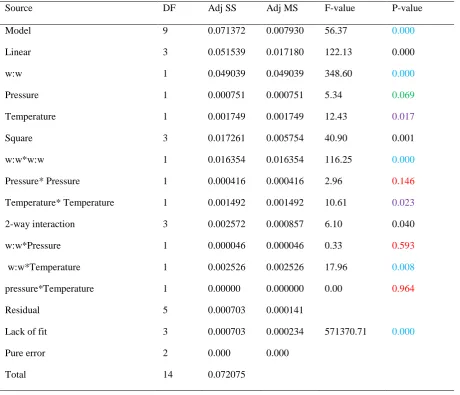Select the "Residual" row label
Viewport: 460px width, 395px height.
[x=22, y=310]
